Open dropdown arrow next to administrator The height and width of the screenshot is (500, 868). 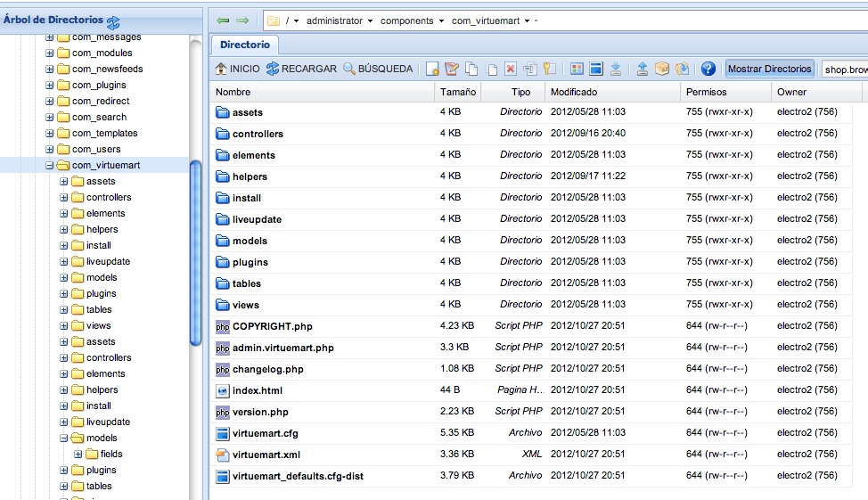point(370,21)
